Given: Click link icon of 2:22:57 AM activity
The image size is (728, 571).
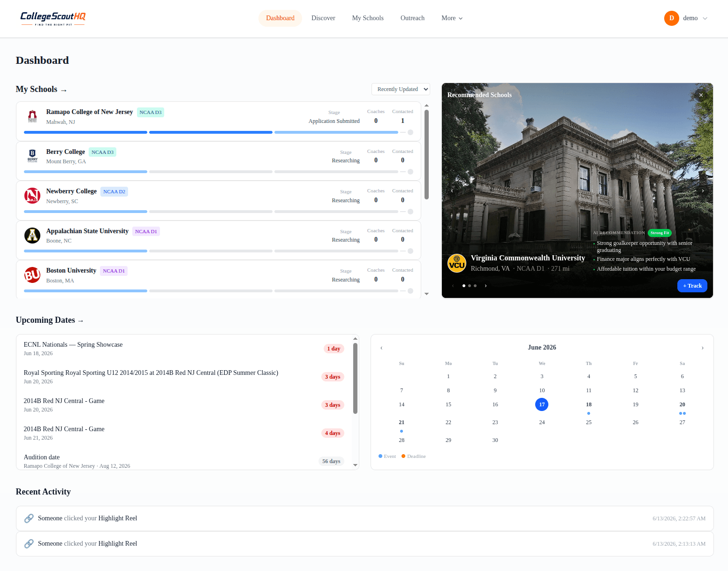Looking at the screenshot, I should 29,518.
